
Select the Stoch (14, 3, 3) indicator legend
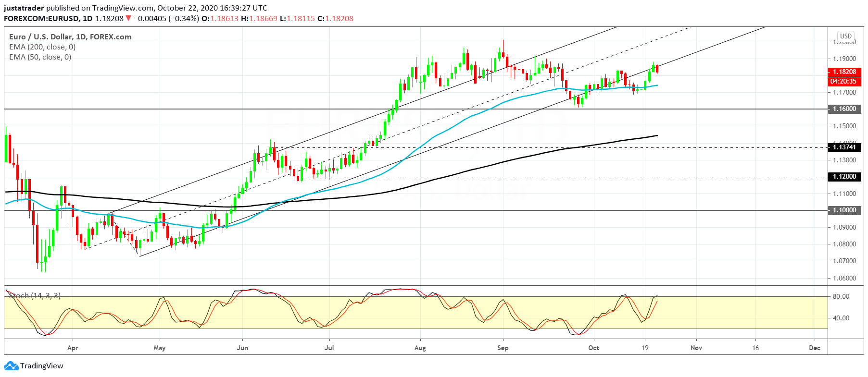(35, 295)
